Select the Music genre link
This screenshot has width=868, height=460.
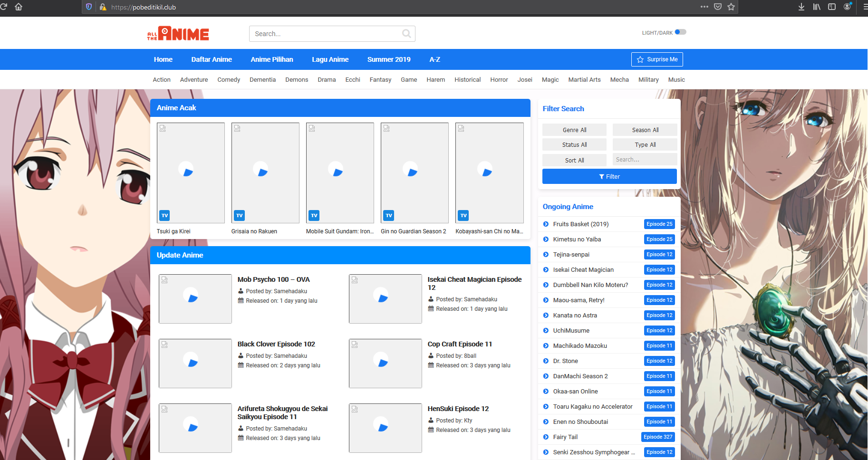[676, 80]
